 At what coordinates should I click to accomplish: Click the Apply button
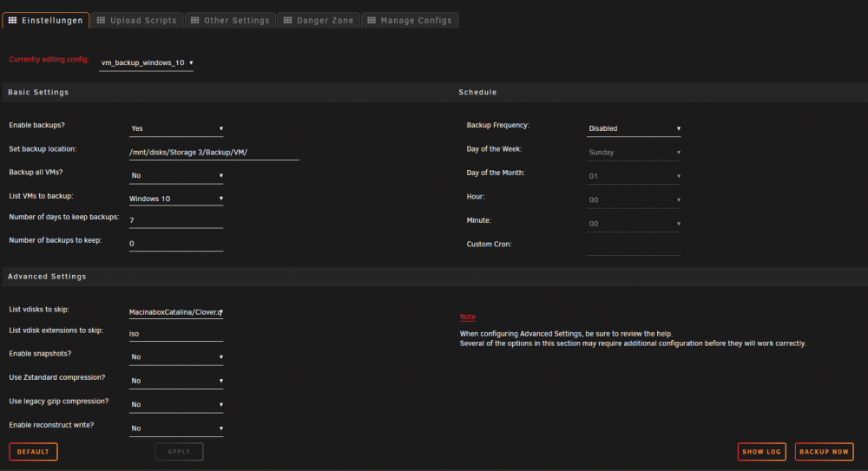(179, 452)
